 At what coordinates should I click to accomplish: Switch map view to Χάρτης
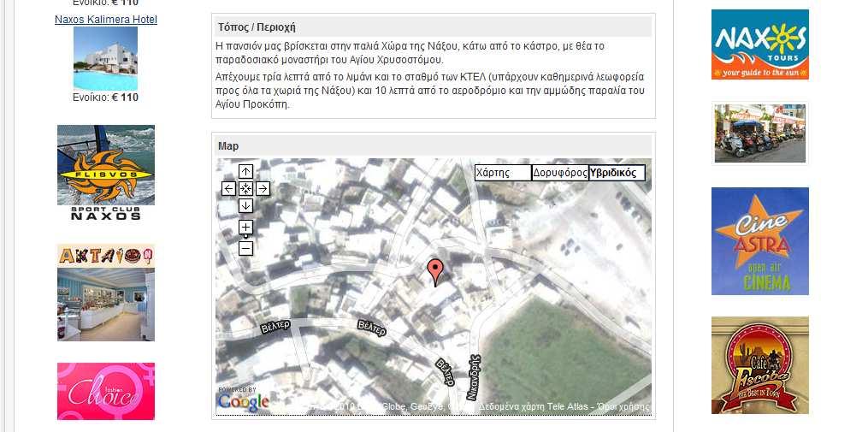(x=503, y=173)
